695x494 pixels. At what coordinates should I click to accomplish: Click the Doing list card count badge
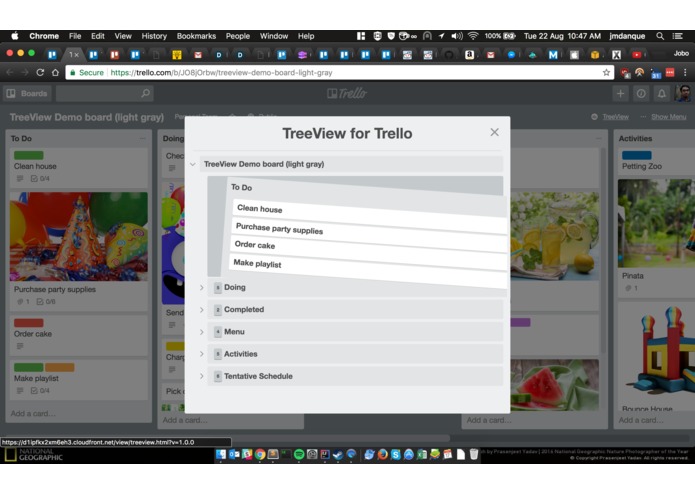218,288
